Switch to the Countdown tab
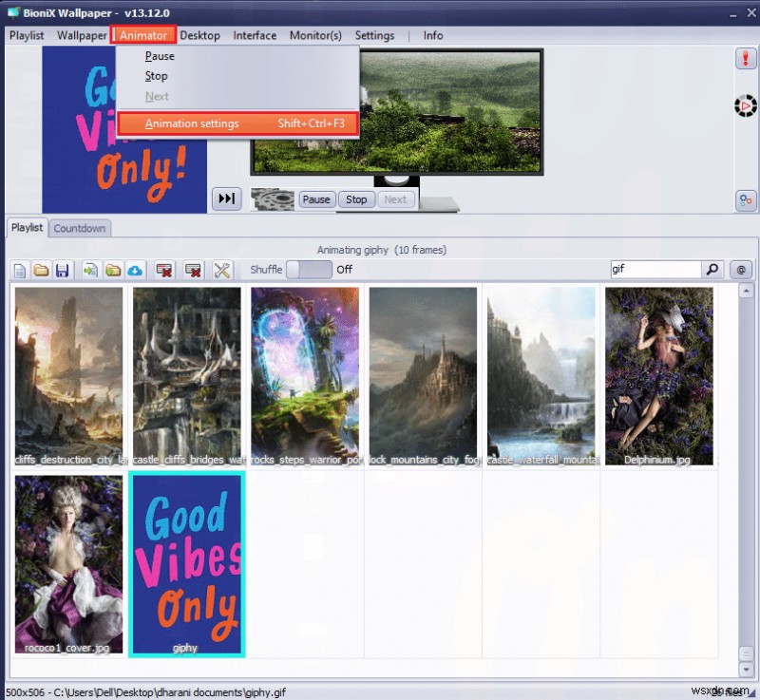 click(x=80, y=228)
